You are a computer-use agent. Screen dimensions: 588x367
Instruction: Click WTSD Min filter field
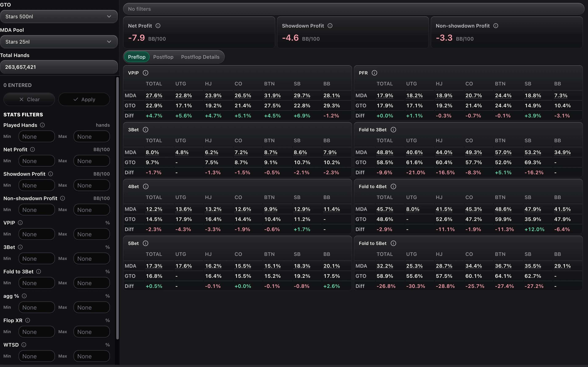point(37,356)
